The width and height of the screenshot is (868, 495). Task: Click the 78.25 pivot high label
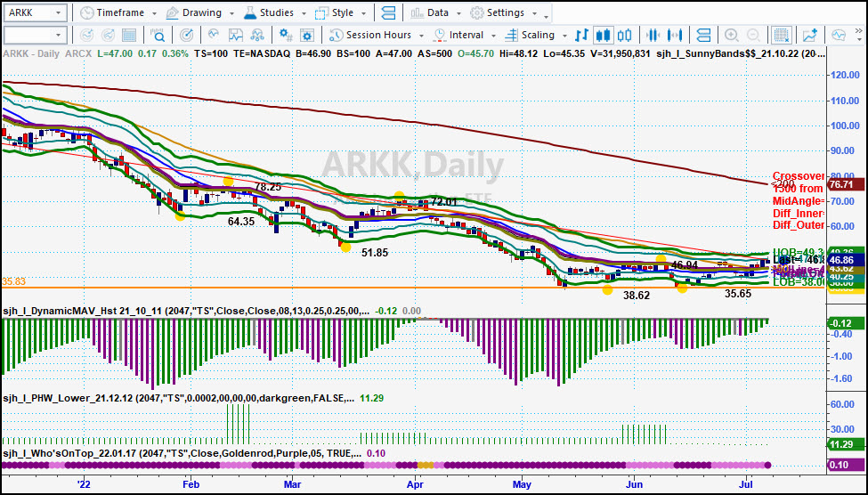[x=269, y=187]
